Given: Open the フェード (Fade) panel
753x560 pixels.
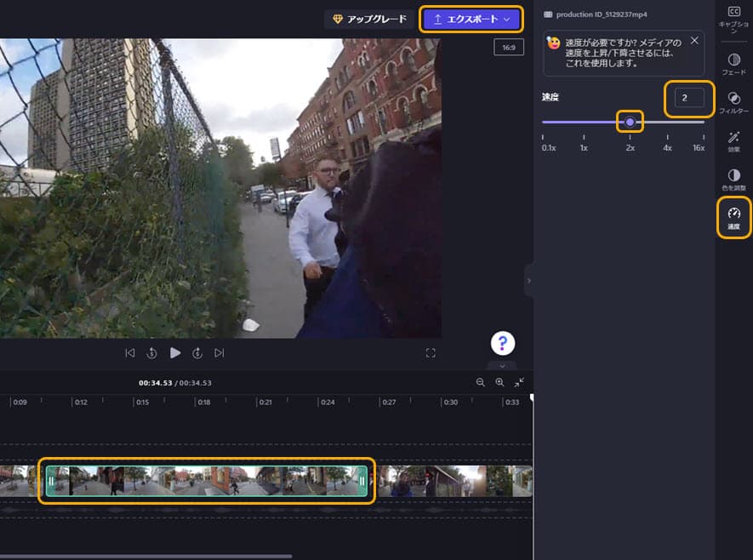Looking at the screenshot, I should [733, 60].
